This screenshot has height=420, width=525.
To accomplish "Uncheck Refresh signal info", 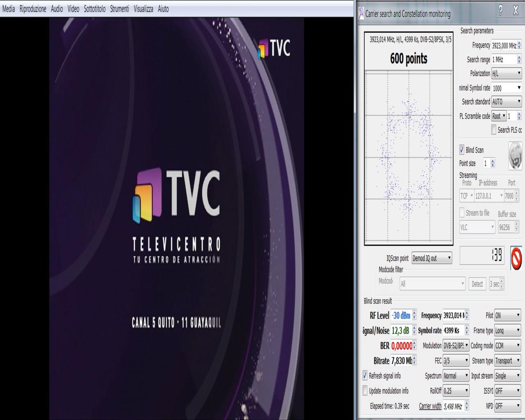I will 365,376.
